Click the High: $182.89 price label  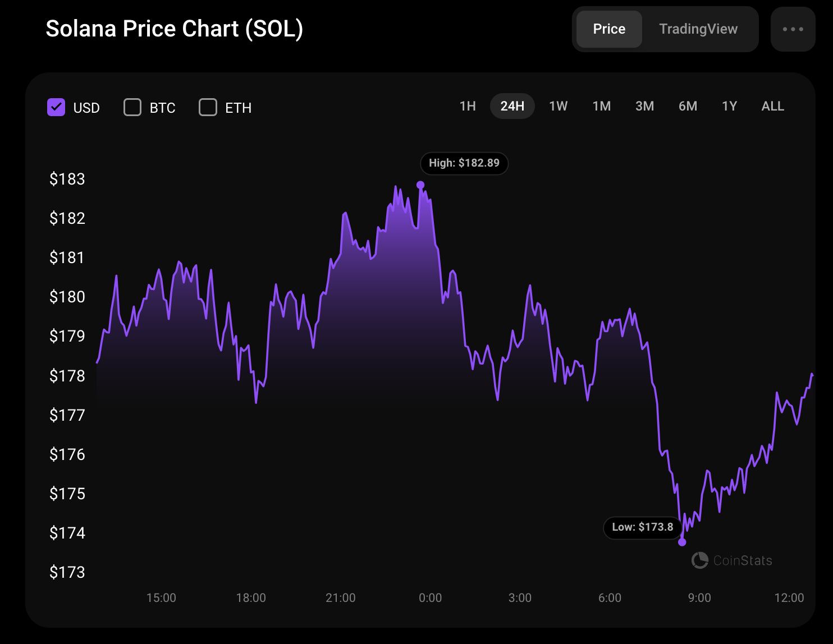click(x=464, y=163)
